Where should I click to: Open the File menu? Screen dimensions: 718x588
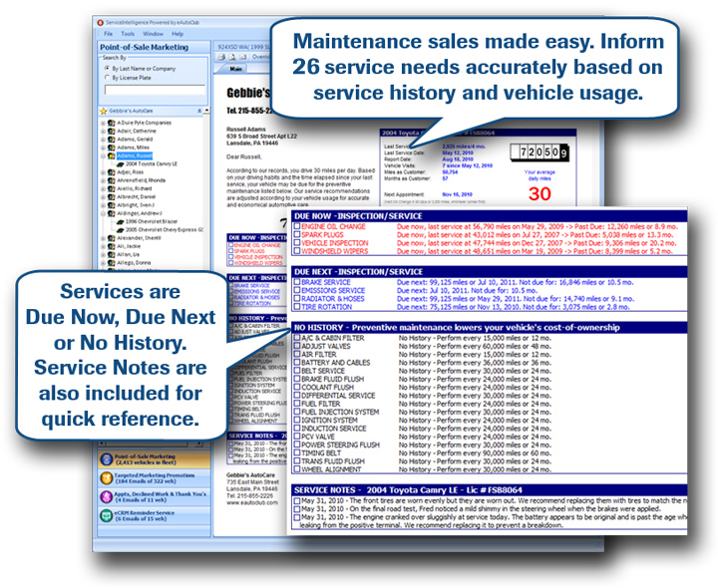[x=108, y=34]
